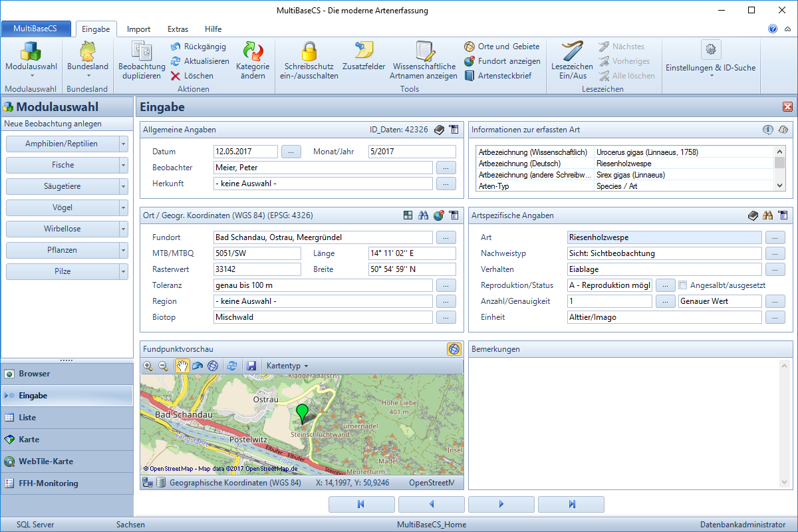Click the grid icon in Ort/Koordinaten header
798x532 pixels.
click(408, 215)
